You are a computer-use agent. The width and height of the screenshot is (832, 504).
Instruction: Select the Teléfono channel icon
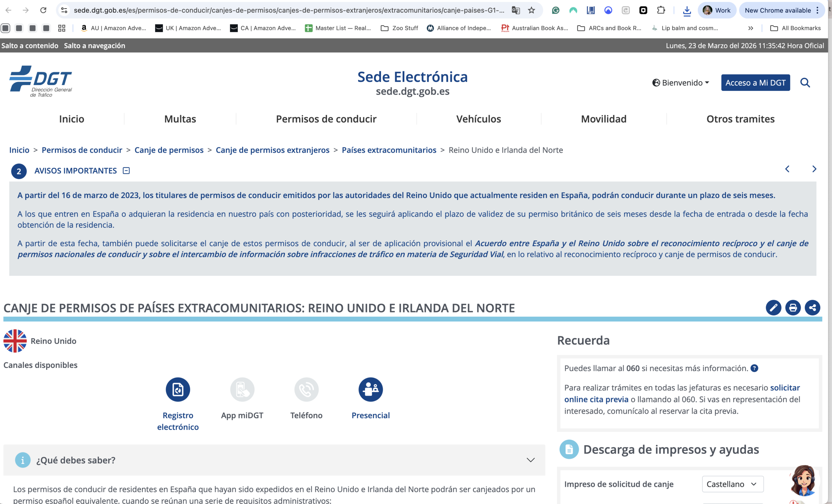pos(306,389)
